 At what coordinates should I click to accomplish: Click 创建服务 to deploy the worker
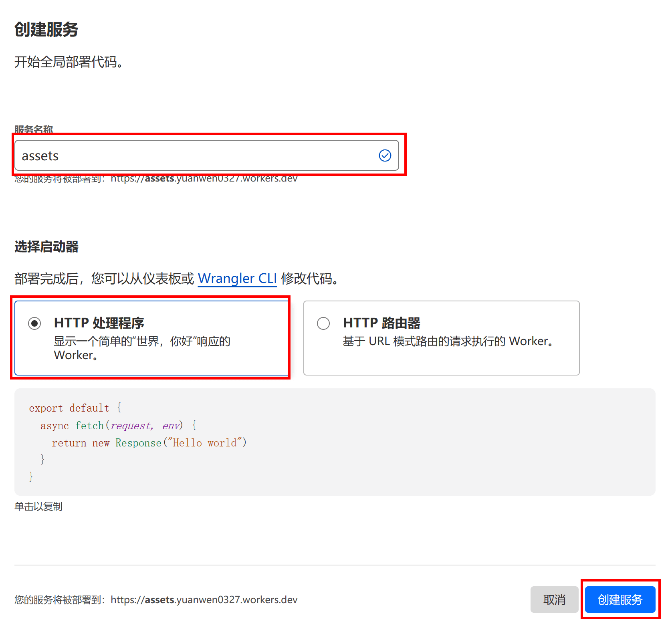tap(620, 600)
